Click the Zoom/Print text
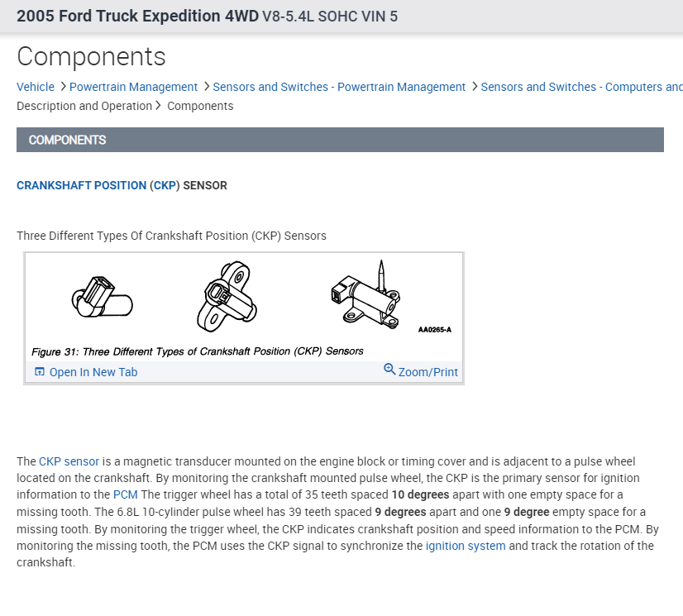Screen dimensions: 683x616 (x=427, y=372)
